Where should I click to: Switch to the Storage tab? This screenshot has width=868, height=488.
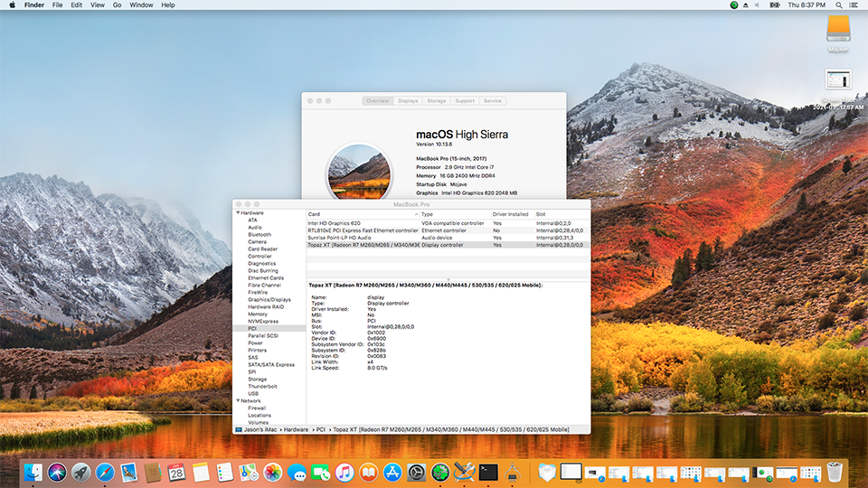[436, 101]
